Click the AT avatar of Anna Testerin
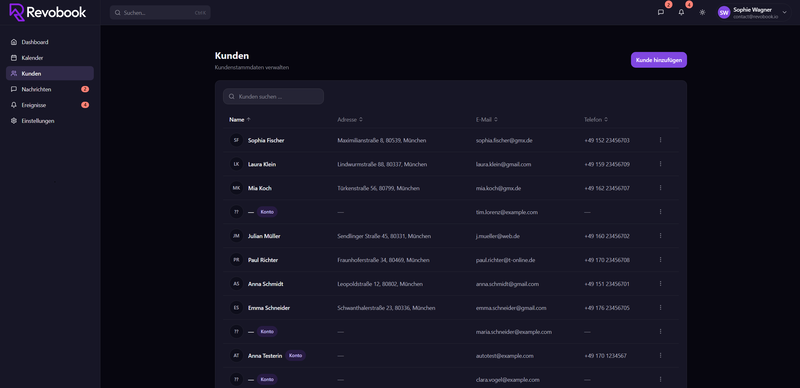Screen dimensions: 800x388 [x=236, y=355]
